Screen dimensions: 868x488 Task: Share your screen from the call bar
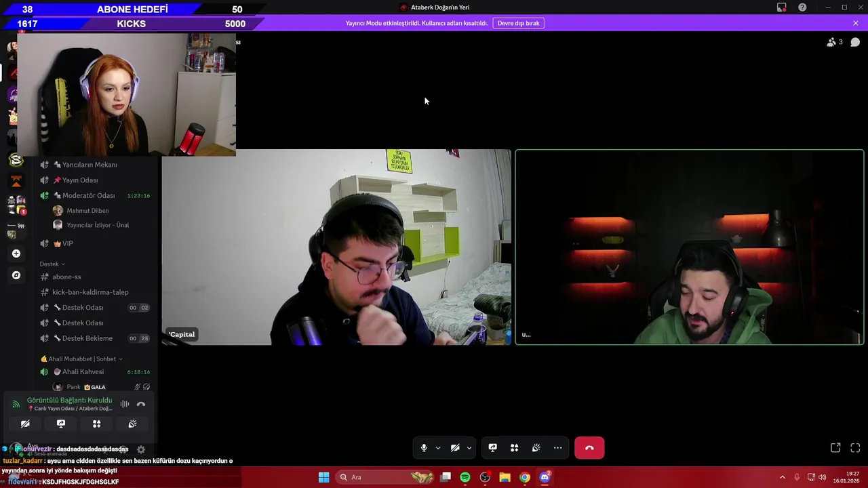tap(493, 448)
